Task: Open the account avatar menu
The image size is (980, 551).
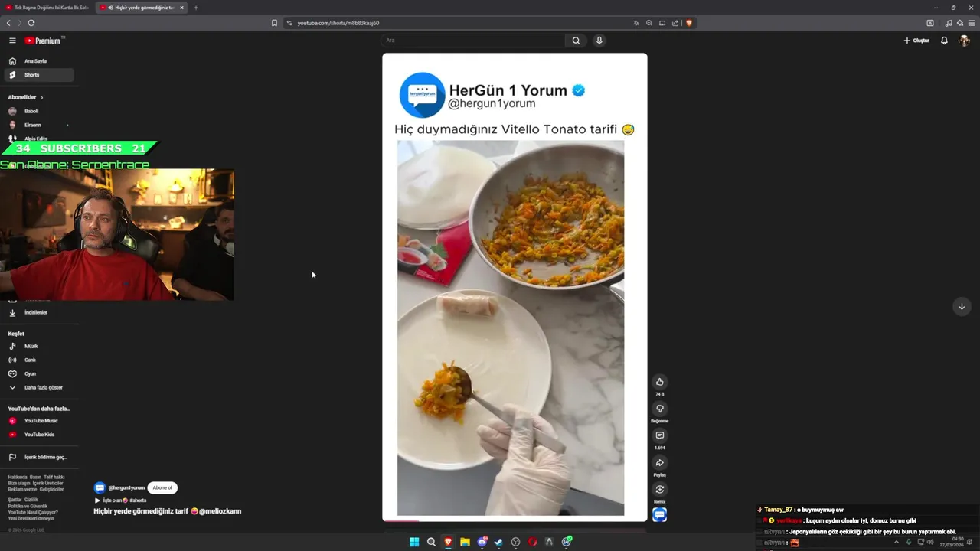Action: point(965,41)
